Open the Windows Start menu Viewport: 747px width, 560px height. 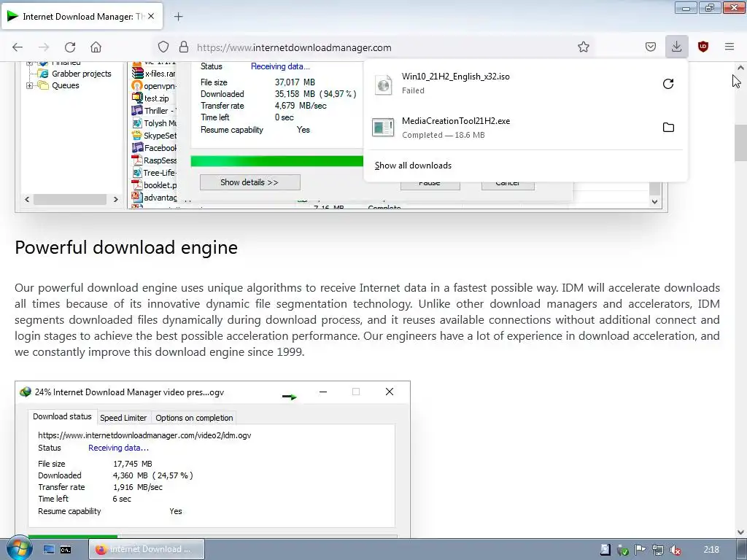(19, 549)
